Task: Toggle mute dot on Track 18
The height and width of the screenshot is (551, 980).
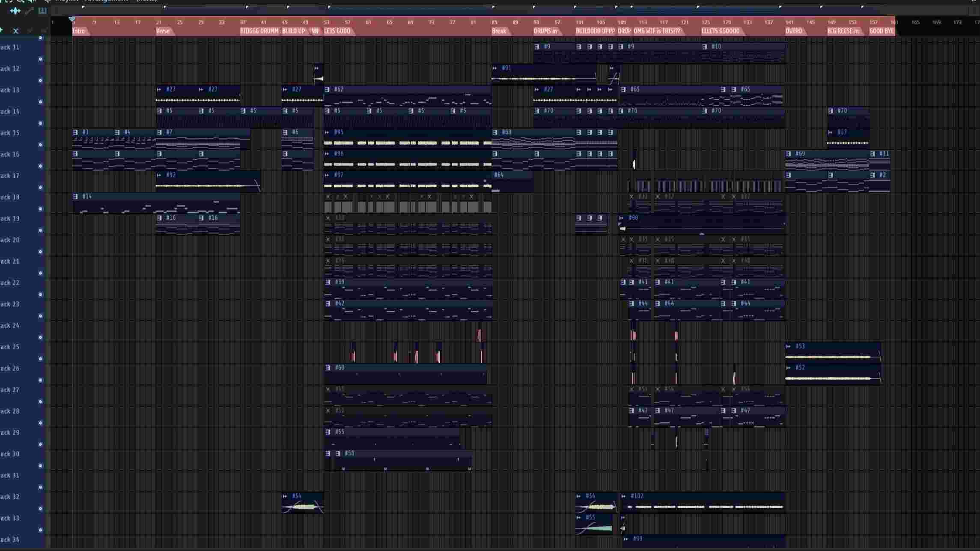Action: pyautogui.click(x=41, y=209)
